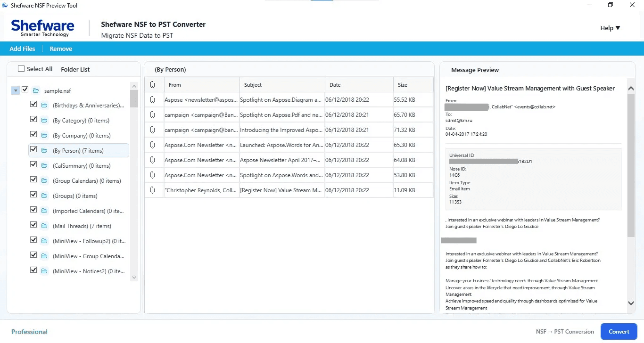This screenshot has height=343, width=644.
Task: Click folder tree scrollbar down arrow
Action: point(134,278)
